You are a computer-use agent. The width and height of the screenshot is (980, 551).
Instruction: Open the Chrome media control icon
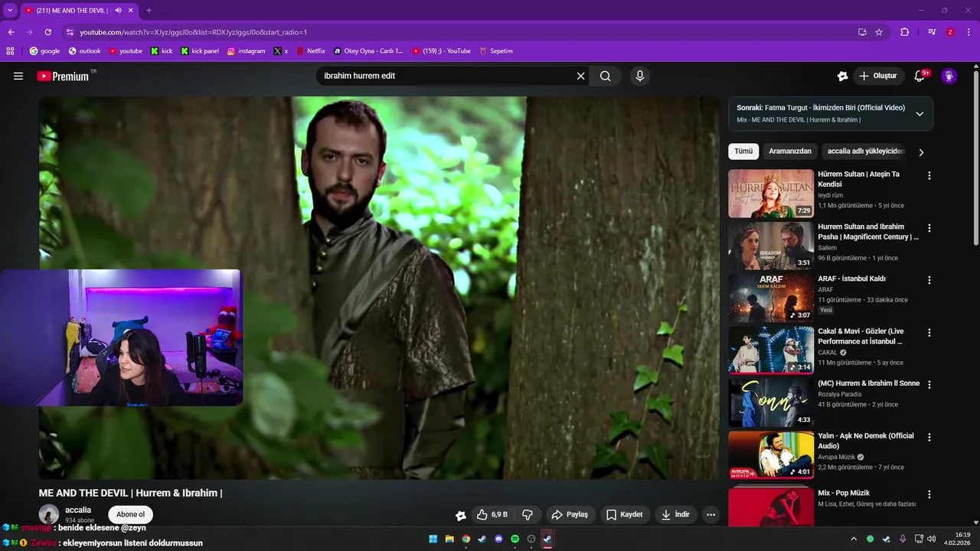click(x=932, y=32)
